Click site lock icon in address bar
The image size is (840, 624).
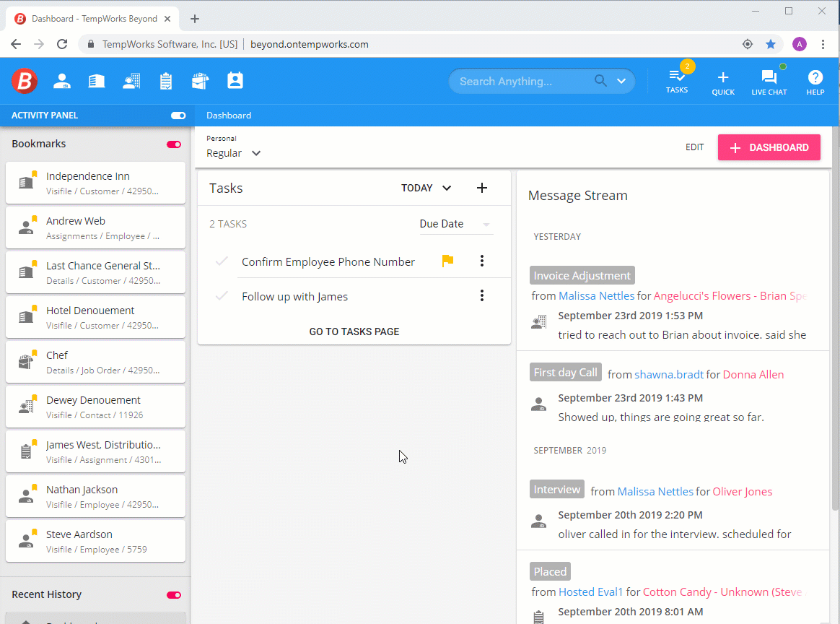(90, 44)
